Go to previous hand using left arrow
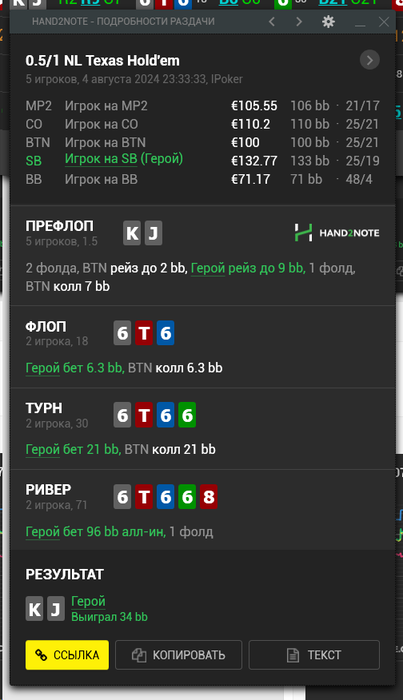403x700 pixels. pos(272,21)
